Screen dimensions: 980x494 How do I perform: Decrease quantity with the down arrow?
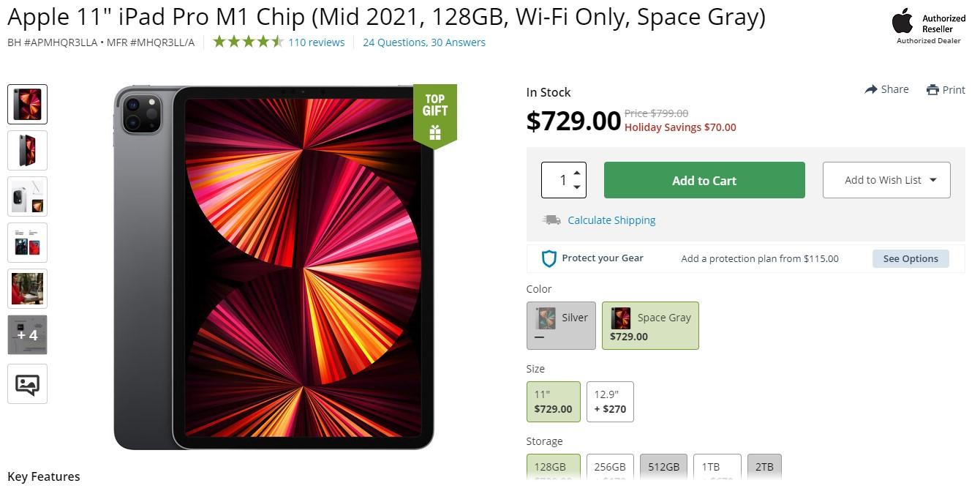click(577, 187)
